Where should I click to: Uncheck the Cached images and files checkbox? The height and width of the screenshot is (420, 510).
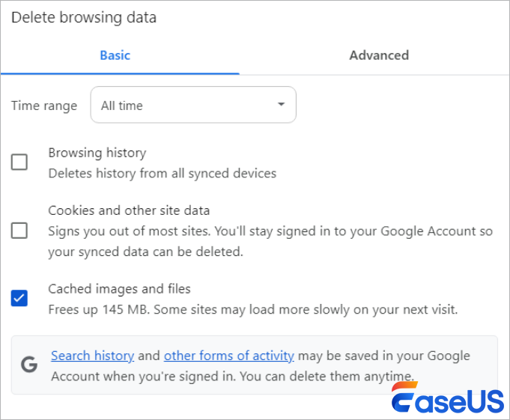(x=19, y=299)
